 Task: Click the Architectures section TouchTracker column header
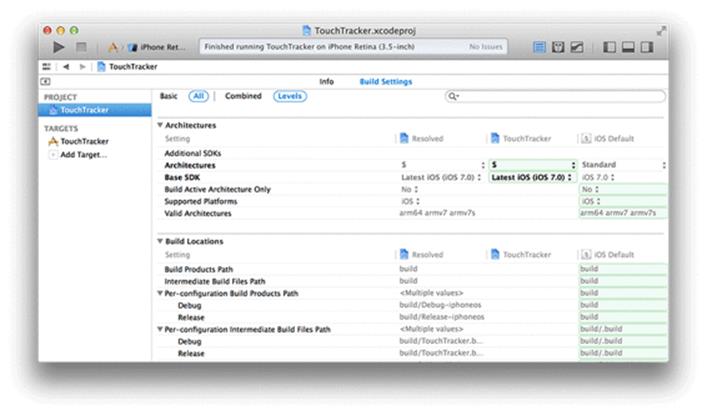click(521, 138)
